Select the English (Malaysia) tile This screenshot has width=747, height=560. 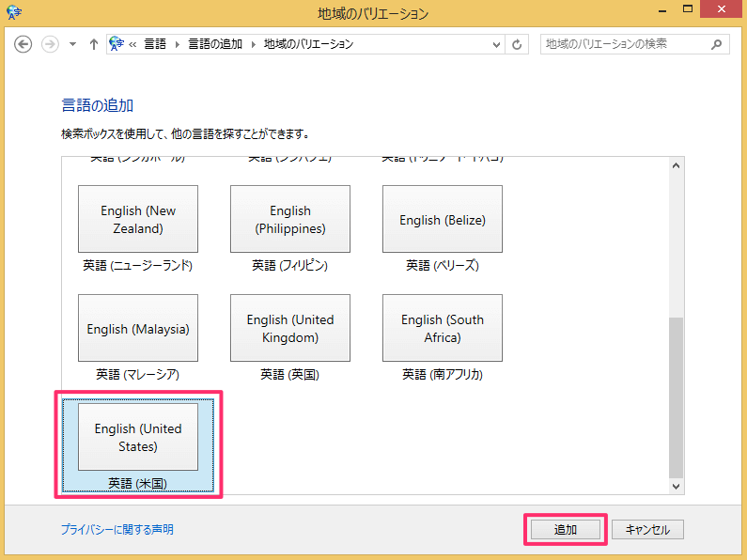tap(138, 328)
